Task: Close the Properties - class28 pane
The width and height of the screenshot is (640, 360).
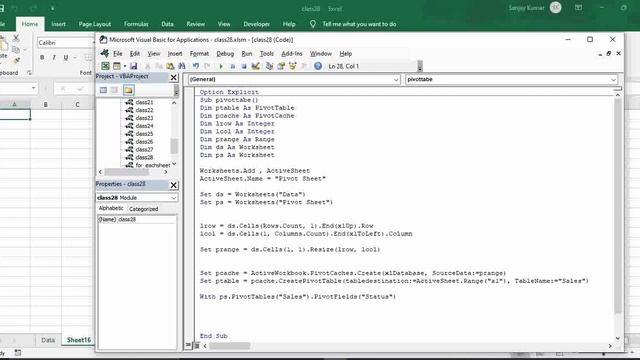Action: (173, 185)
